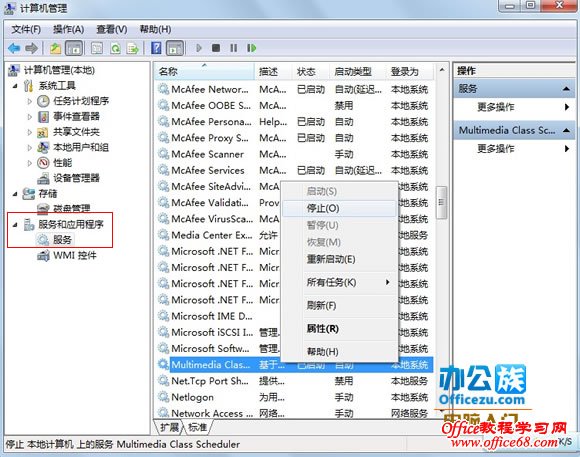Click the blue Help question mark icon
This screenshot has height=457, width=580.
156,48
